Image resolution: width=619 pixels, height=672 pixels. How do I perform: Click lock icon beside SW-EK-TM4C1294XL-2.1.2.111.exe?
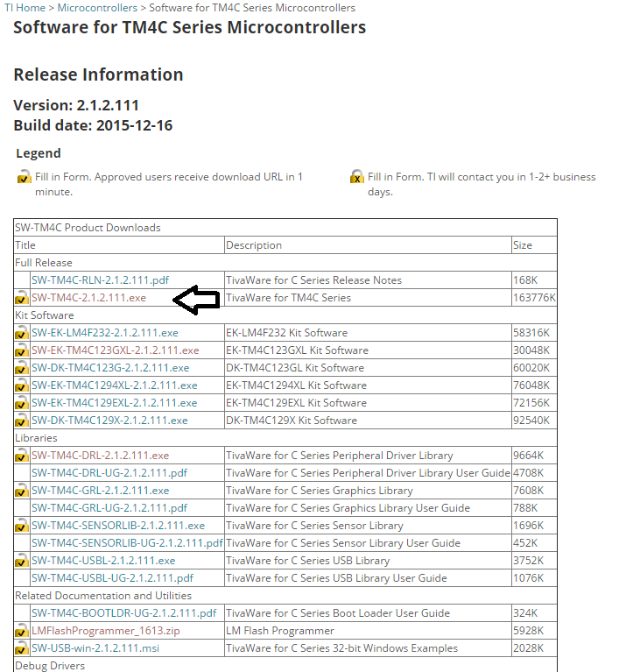[x=22, y=386]
